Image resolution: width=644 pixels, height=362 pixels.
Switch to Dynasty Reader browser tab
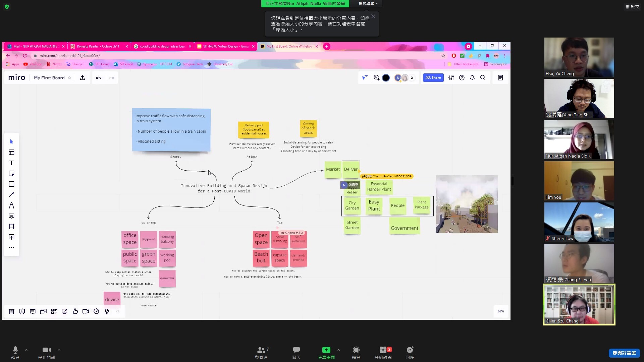(99, 46)
